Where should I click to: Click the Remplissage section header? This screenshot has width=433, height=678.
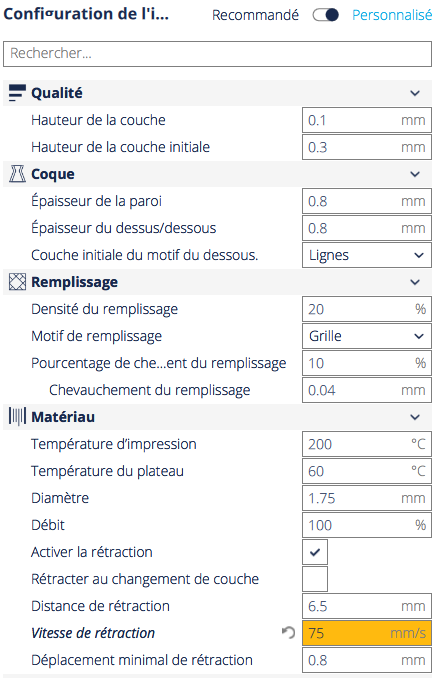pyautogui.click(x=218, y=282)
